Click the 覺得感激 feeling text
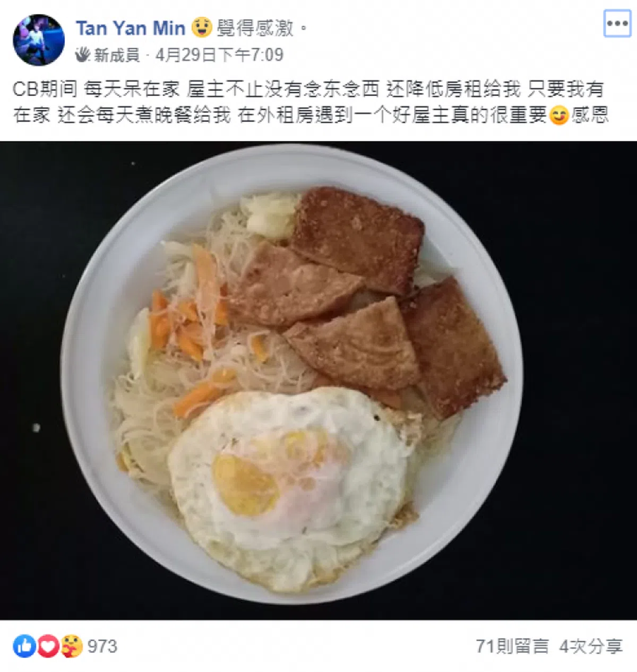Image resolution: width=637 pixels, height=672 pixels. [x=255, y=28]
